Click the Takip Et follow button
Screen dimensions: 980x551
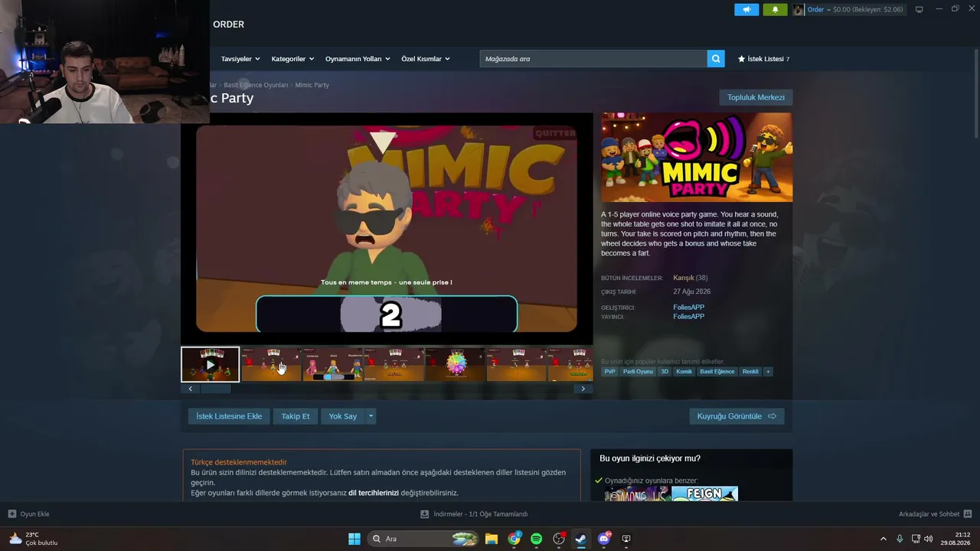point(296,416)
